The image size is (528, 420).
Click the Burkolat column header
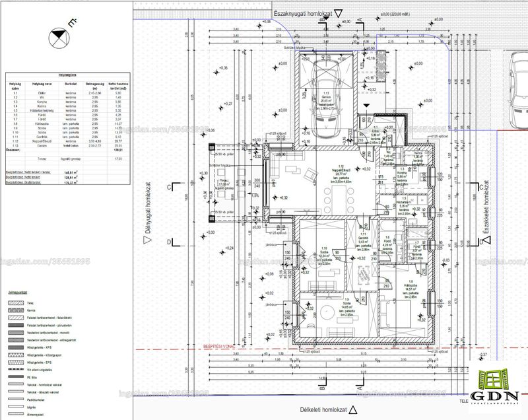71,83
